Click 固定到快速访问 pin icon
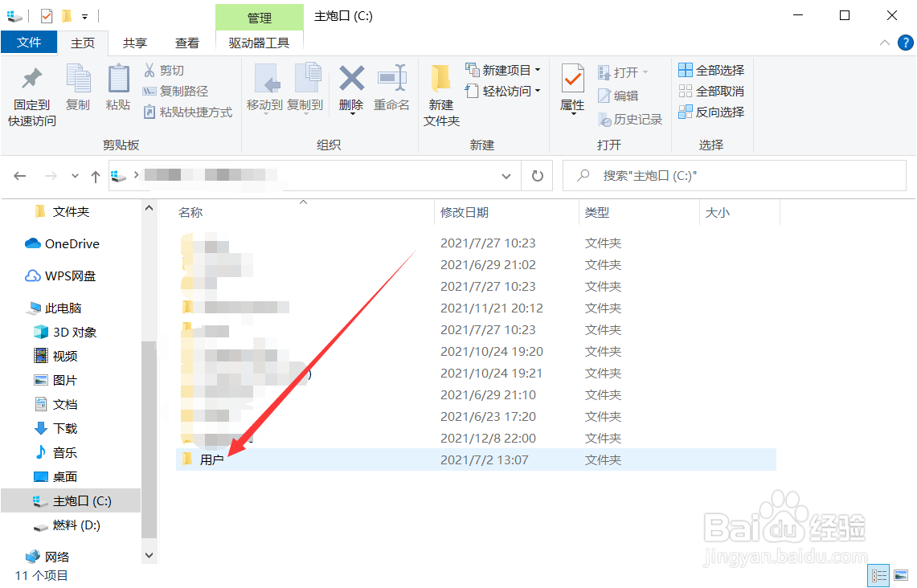This screenshot has height=588, width=917. coord(30,90)
